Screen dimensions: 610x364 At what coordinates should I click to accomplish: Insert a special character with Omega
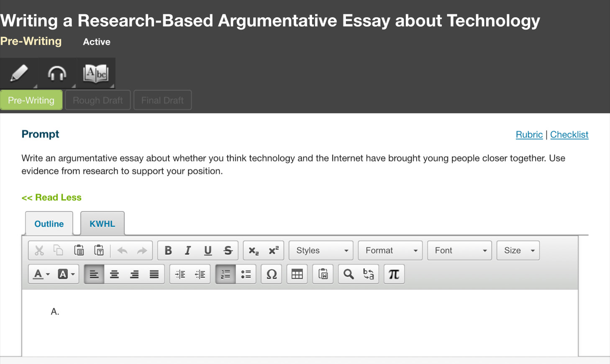point(271,274)
